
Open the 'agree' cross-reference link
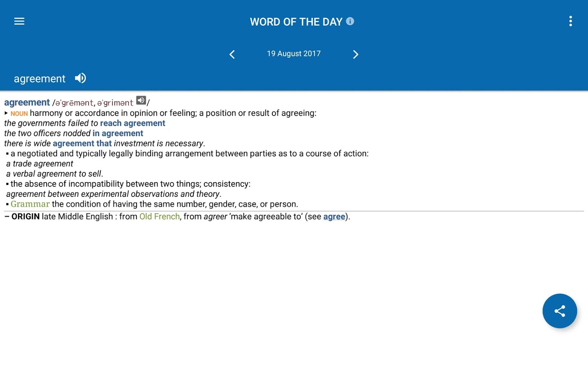pos(334,216)
